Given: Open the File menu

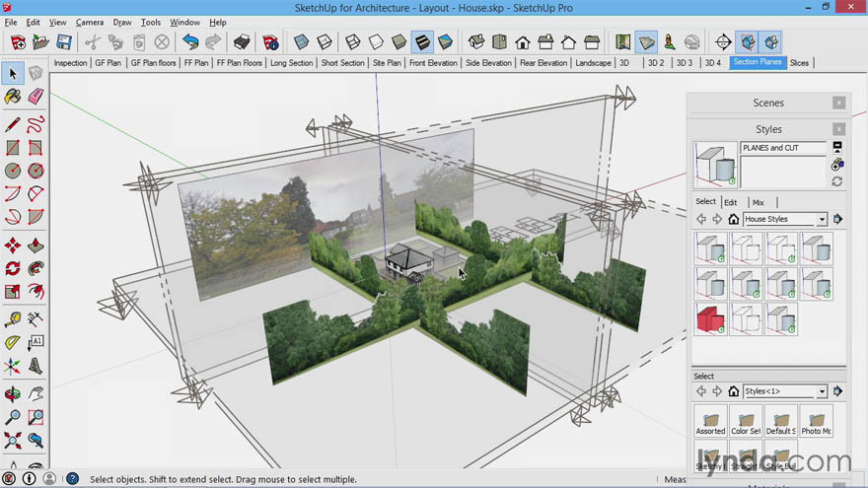Looking at the screenshot, I should click(11, 22).
